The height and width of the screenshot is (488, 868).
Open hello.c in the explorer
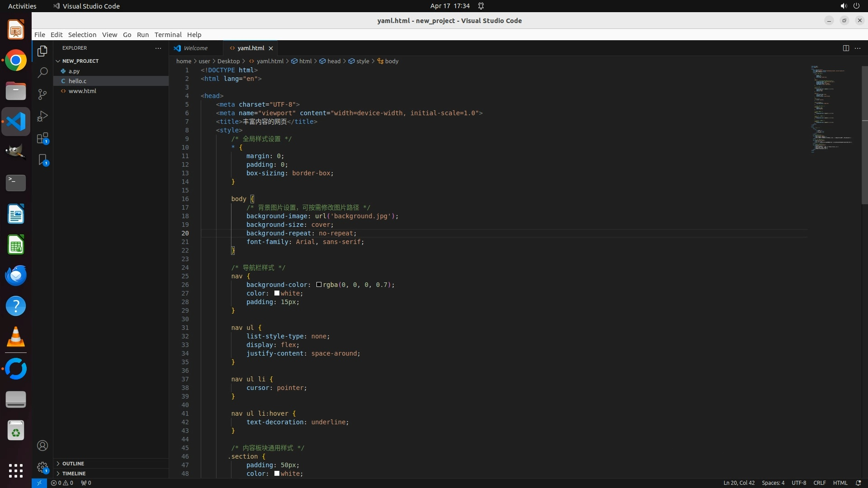pos(77,81)
